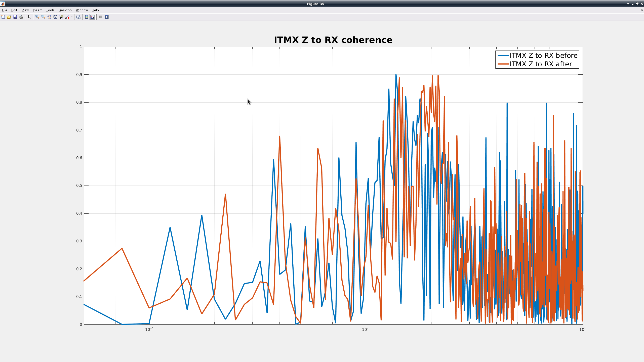Open the Tools menu
Viewport: 644px width, 362px height.
[50, 10]
